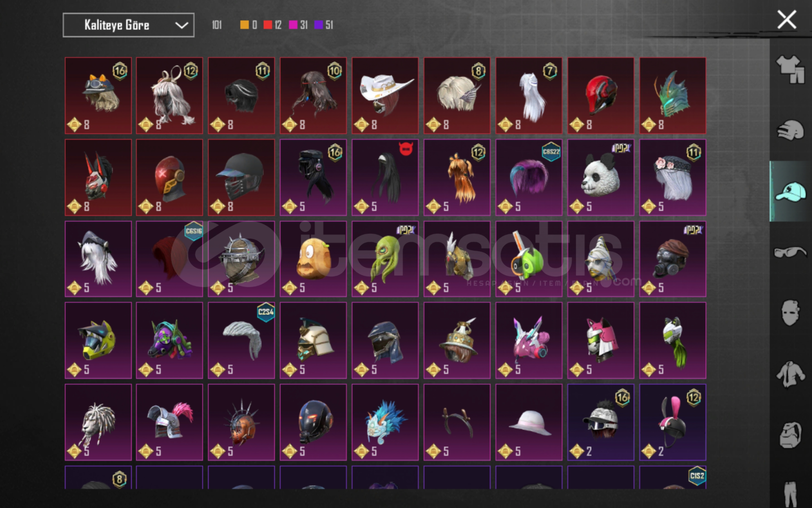Close the inventory with the X

point(787,20)
